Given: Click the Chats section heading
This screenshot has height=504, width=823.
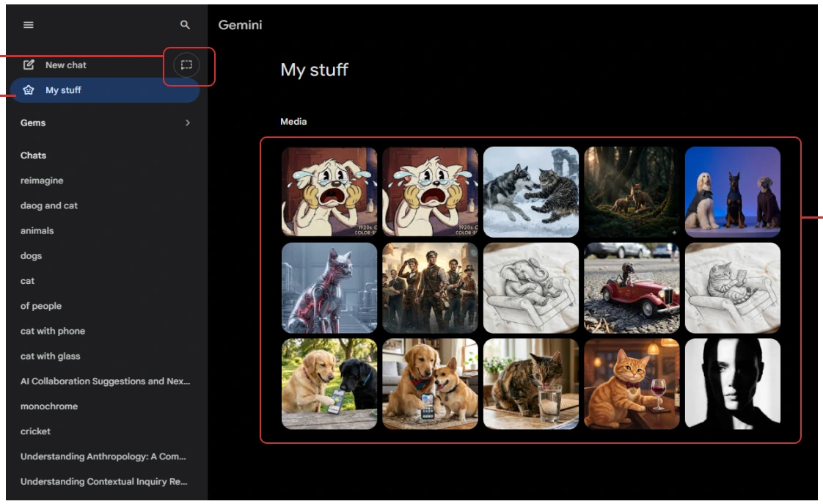Looking at the screenshot, I should [33, 156].
